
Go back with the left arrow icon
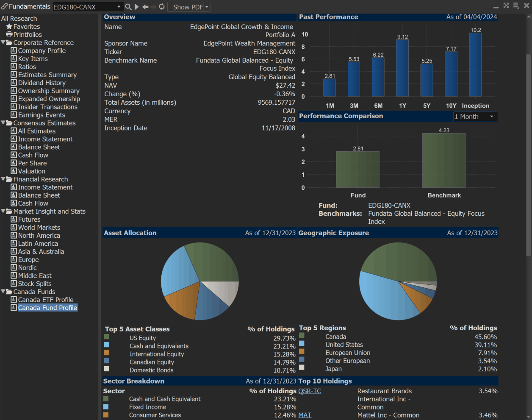pos(145,7)
